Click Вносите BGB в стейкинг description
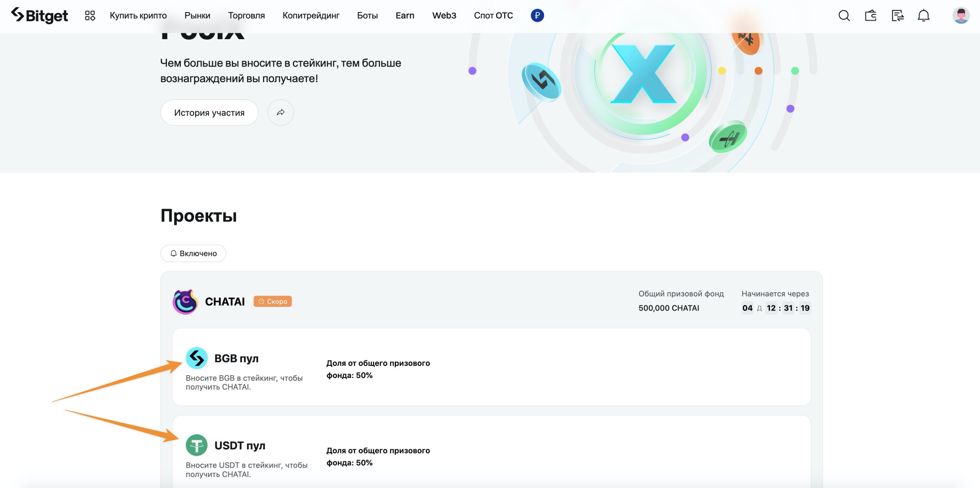980x488 pixels. click(244, 382)
